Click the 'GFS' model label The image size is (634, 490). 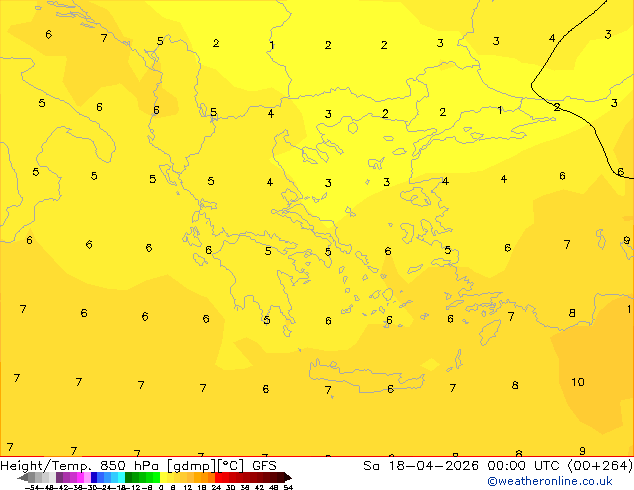pyautogui.click(x=264, y=466)
